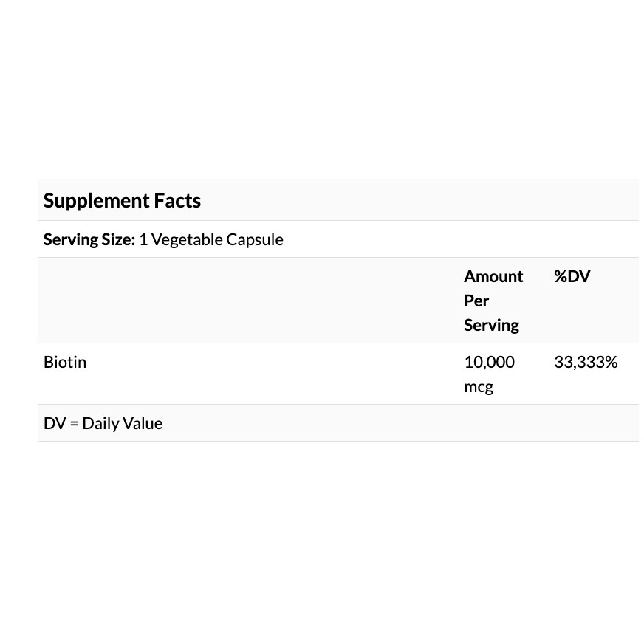The width and height of the screenshot is (644, 644).
Task: Click the 33,333% daily value figure
Action: pyautogui.click(x=586, y=362)
